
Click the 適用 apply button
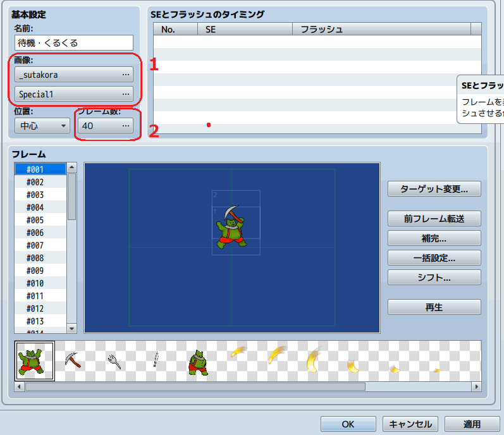pos(472,424)
